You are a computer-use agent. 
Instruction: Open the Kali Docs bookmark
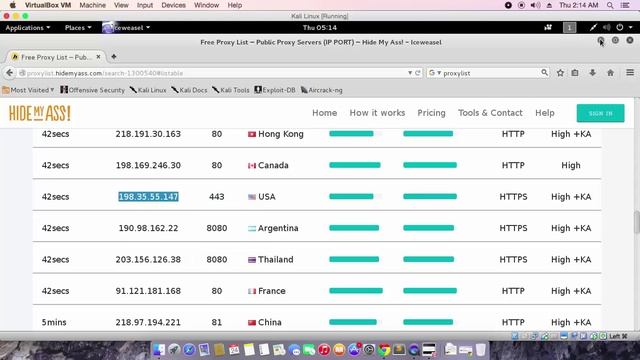pyautogui.click(x=189, y=90)
